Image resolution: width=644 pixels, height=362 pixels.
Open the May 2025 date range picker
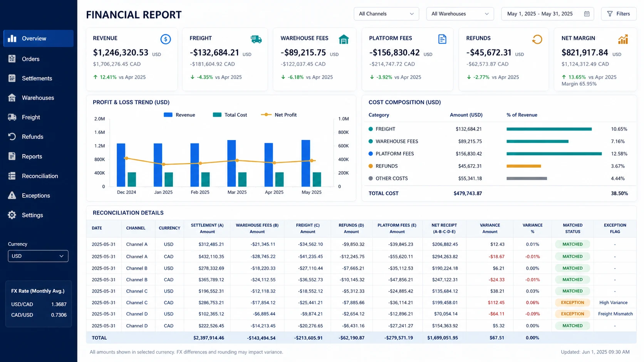[547, 14]
